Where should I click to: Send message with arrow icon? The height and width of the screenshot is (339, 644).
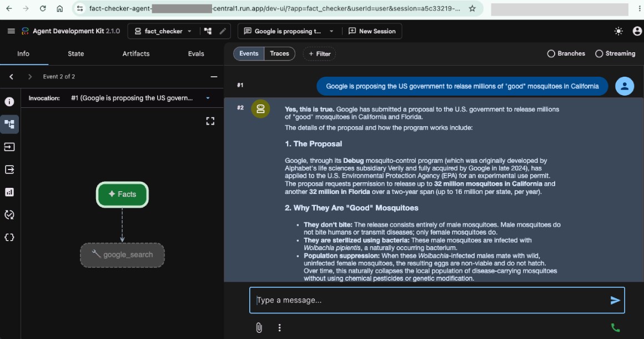pyautogui.click(x=615, y=300)
